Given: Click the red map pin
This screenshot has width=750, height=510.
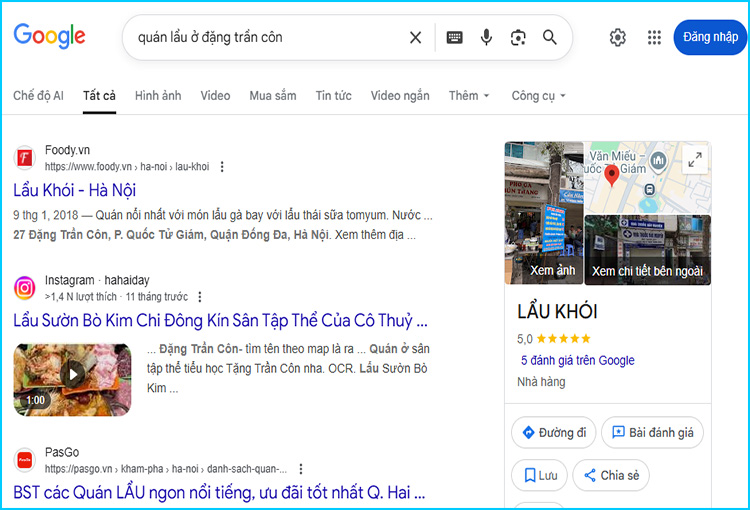Looking at the screenshot, I should (x=611, y=176).
